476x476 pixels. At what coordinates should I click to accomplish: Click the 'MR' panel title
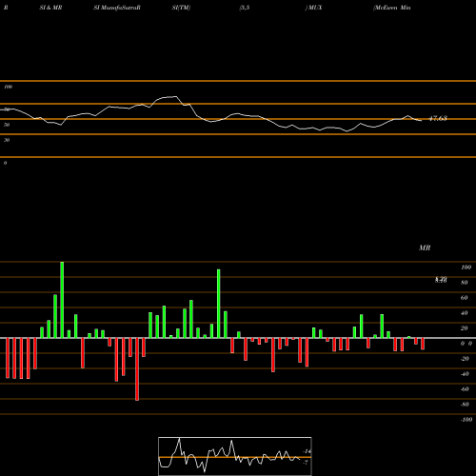coord(425,248)
